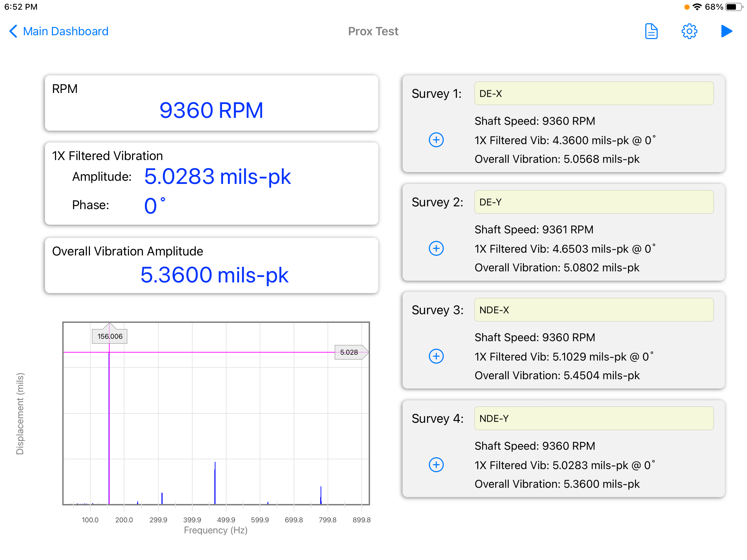Tap Survey 1 1X Filtered Vib 4.3600
This screenshot has width=747, height=560.
[565, 140]
